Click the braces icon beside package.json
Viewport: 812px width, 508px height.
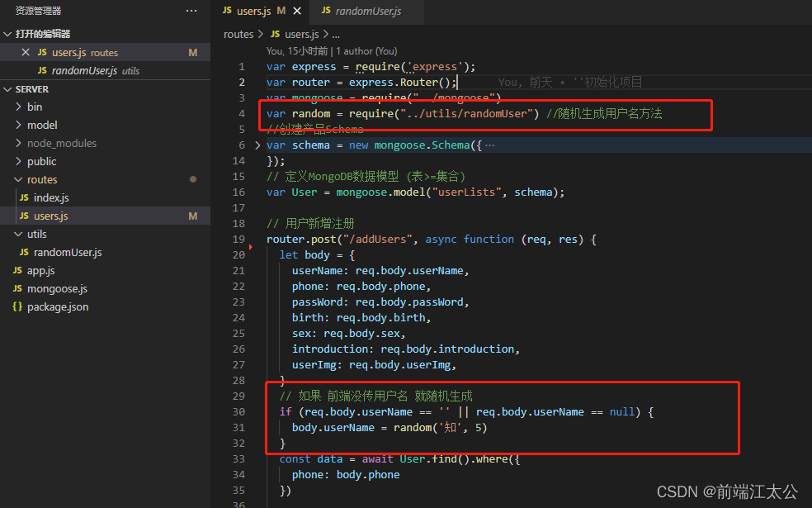(17, 306)
